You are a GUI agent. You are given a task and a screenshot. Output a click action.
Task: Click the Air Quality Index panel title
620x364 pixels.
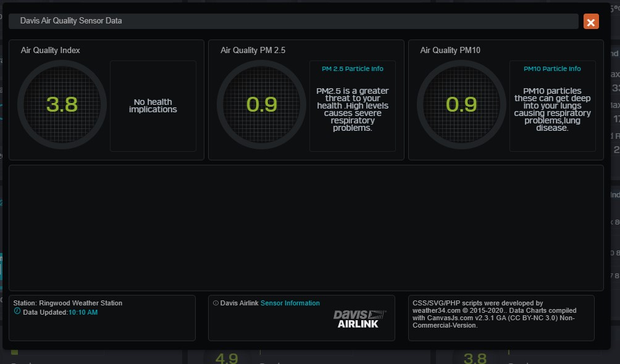51,50
